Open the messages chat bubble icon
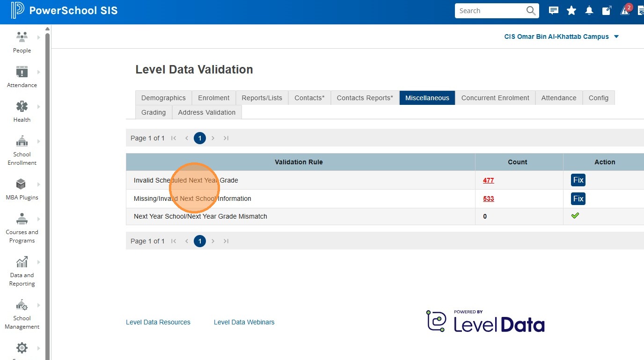 (554, 11)
